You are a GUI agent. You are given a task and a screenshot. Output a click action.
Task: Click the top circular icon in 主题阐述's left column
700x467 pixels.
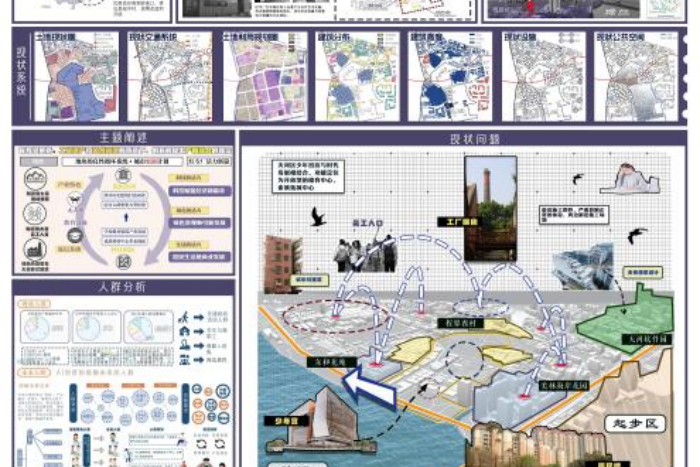34,178
